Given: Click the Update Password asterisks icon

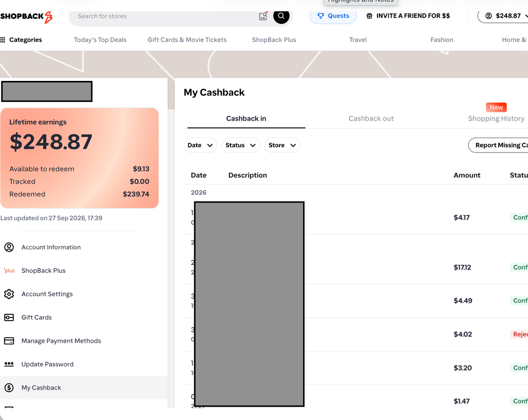Looking at the screenshot, I should tap(9, 364).
